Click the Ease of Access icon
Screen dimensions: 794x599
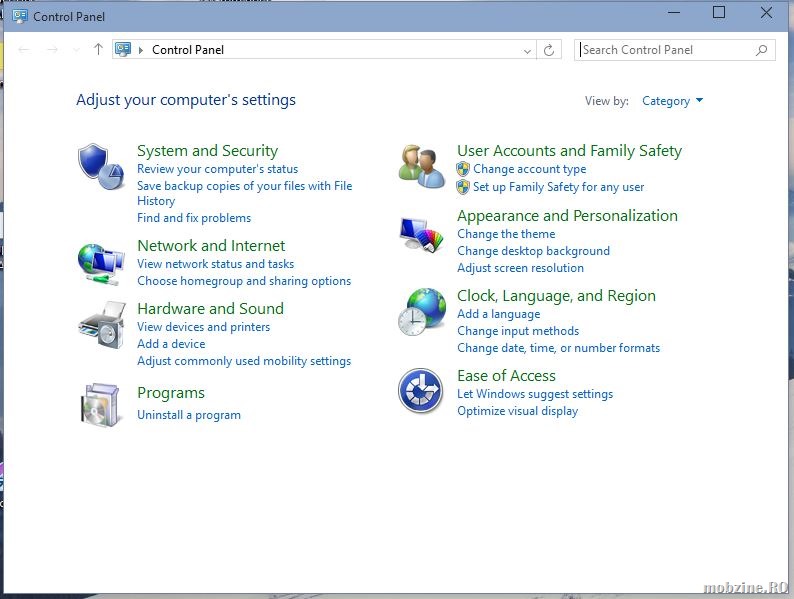tap(420, 391)
